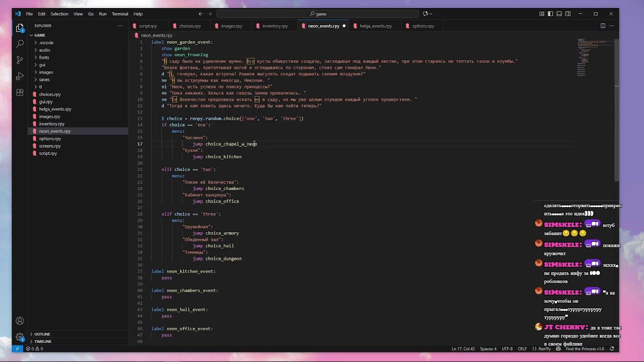The height and width of the screenshot is (362, 644).
Task: Open the Selection menu
Action: (x=59, y=14)
